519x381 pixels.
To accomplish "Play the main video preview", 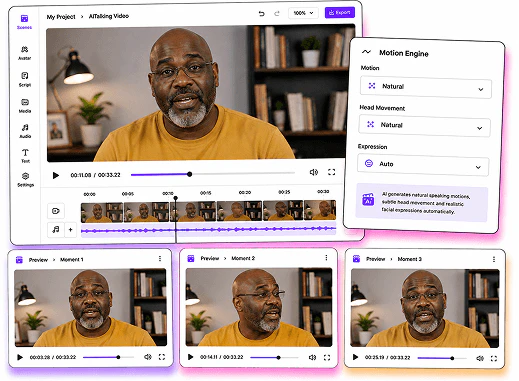I will [x=56, y=175].
